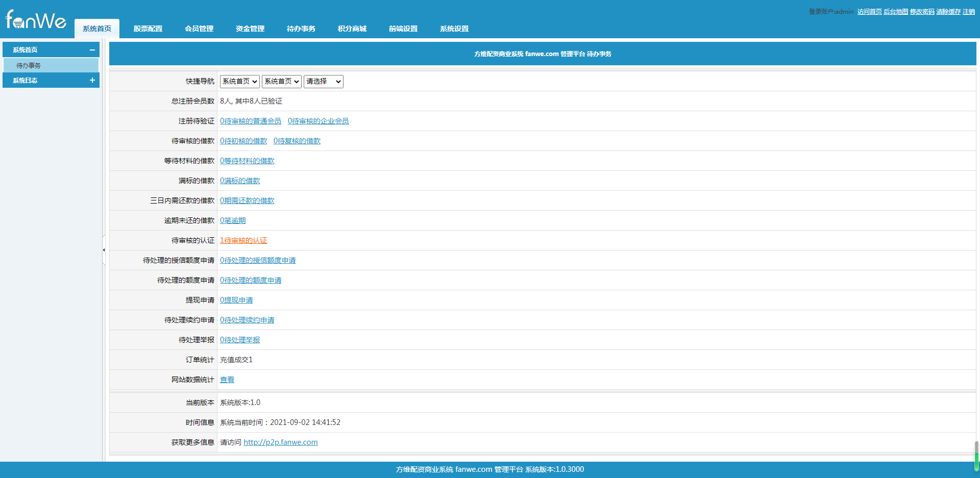Viewport: 980px width, 478px height.
Task: Select 待办事务 in the sidebar
Action: (51, 65)
